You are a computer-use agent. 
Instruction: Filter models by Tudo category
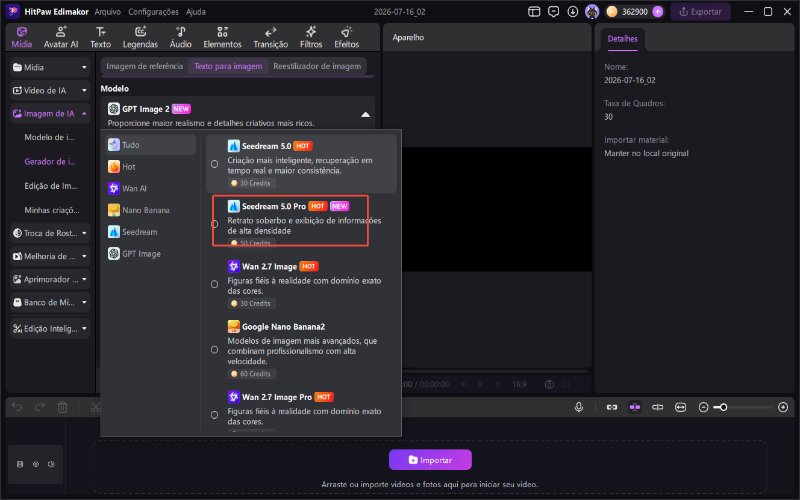(151, 145)
